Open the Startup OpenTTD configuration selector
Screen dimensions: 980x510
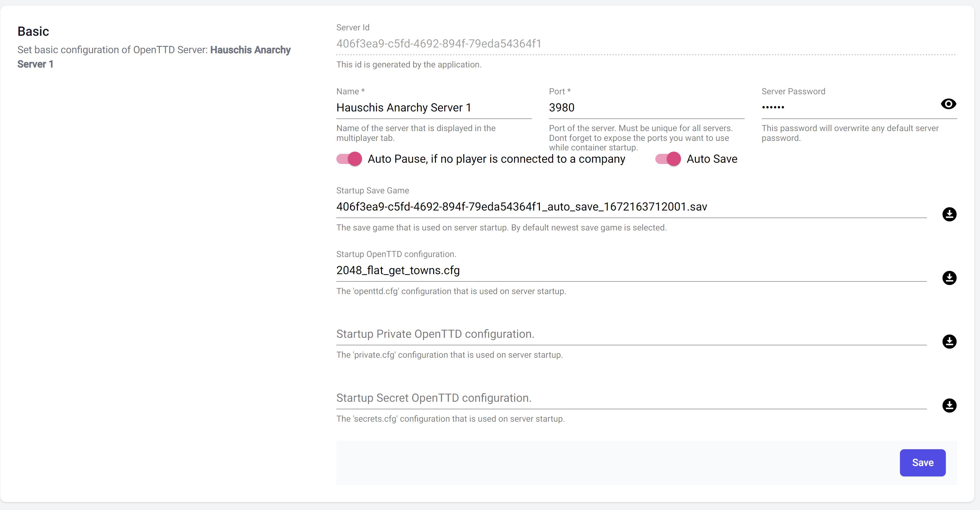click(x=631, y=270)
